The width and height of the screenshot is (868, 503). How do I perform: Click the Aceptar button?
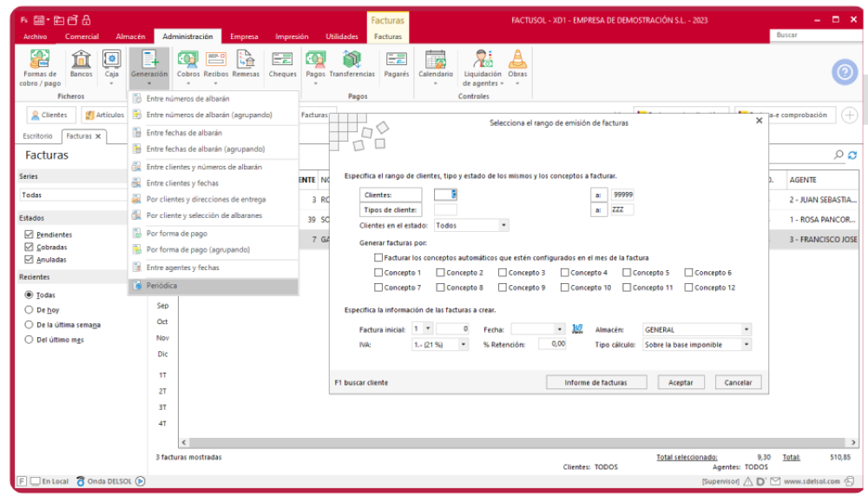[681, 382]
